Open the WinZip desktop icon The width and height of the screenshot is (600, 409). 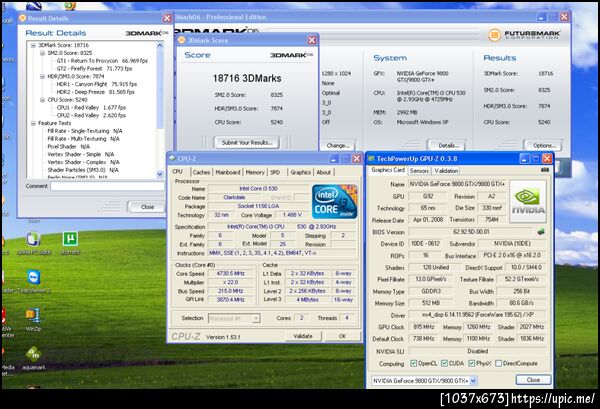33,315
